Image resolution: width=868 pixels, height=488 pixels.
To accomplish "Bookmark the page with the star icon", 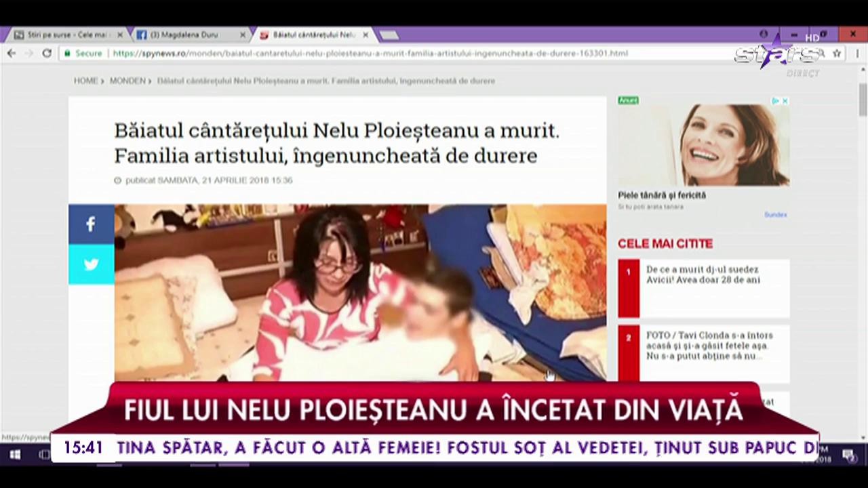I will click(836, 53).
